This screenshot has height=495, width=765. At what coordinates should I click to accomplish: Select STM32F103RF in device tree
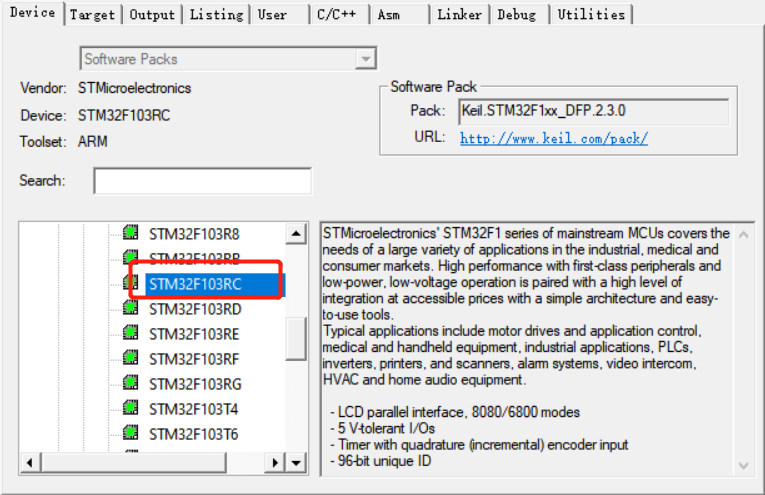194,359
